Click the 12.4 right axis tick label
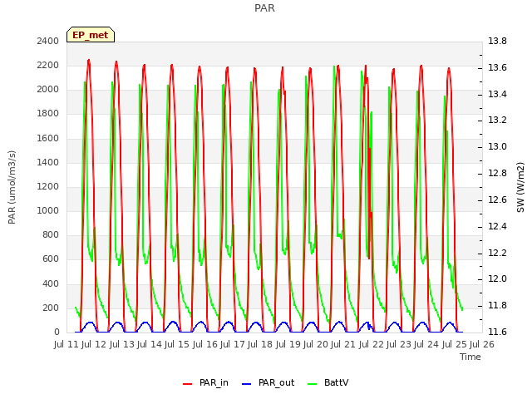 coord(497,226)
